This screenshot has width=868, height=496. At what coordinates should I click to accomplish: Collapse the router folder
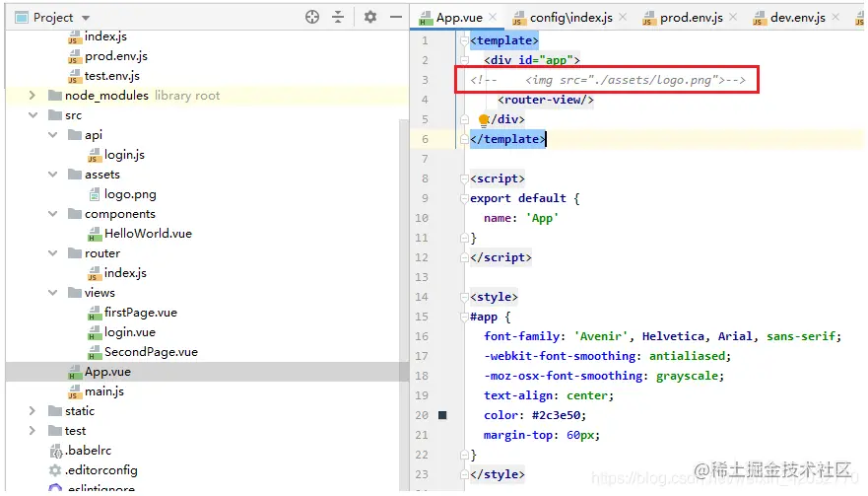52,253
